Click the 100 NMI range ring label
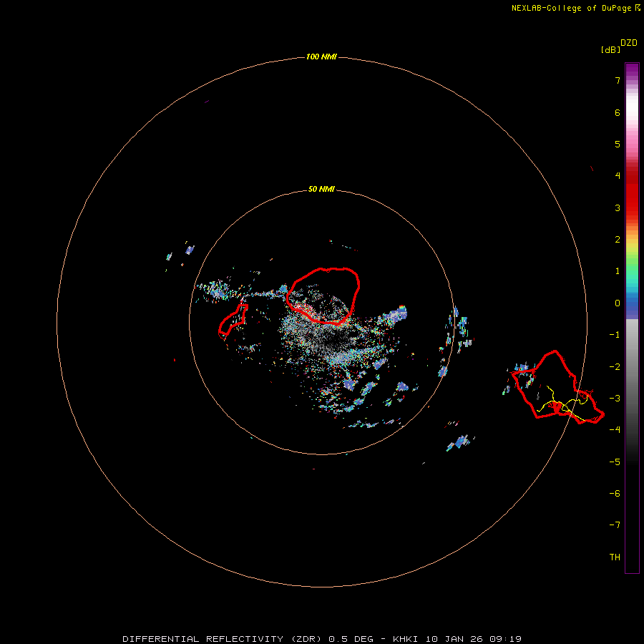This screenshot has width=644, height=644. click(321, 57)
